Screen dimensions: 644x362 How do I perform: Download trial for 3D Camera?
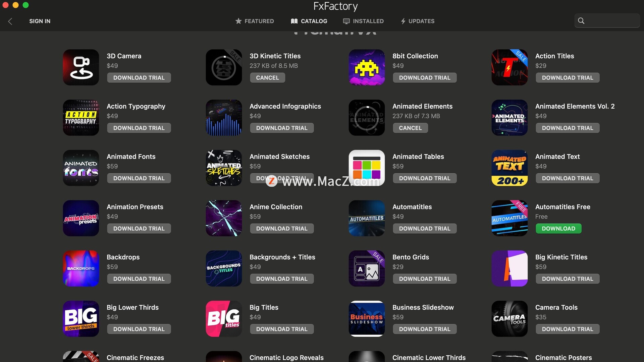tap(139, 78)
